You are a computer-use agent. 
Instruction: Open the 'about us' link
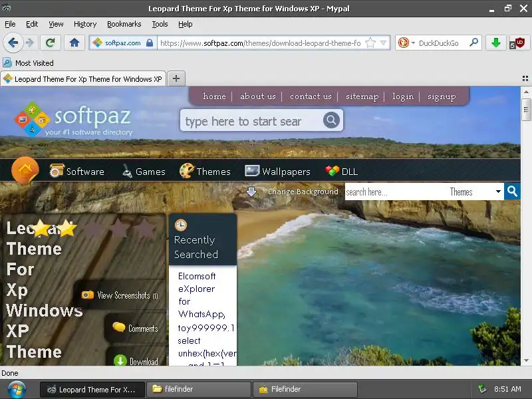[258, 96]
